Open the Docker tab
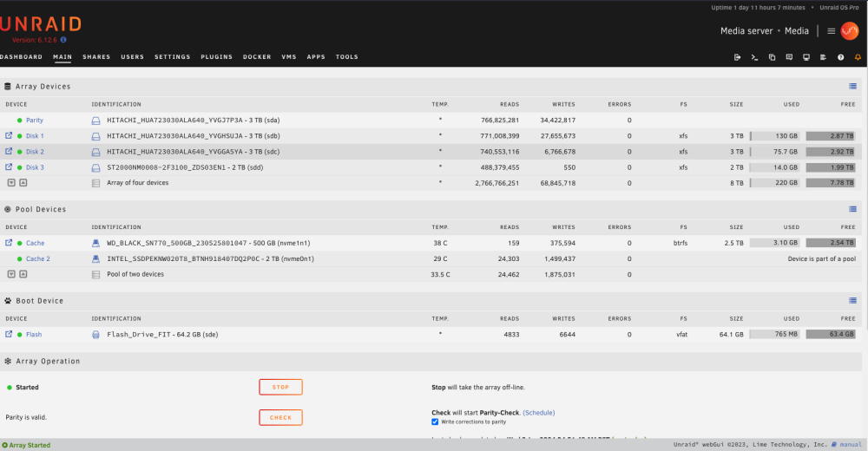 pyautogui.click(x=257, y=57)
